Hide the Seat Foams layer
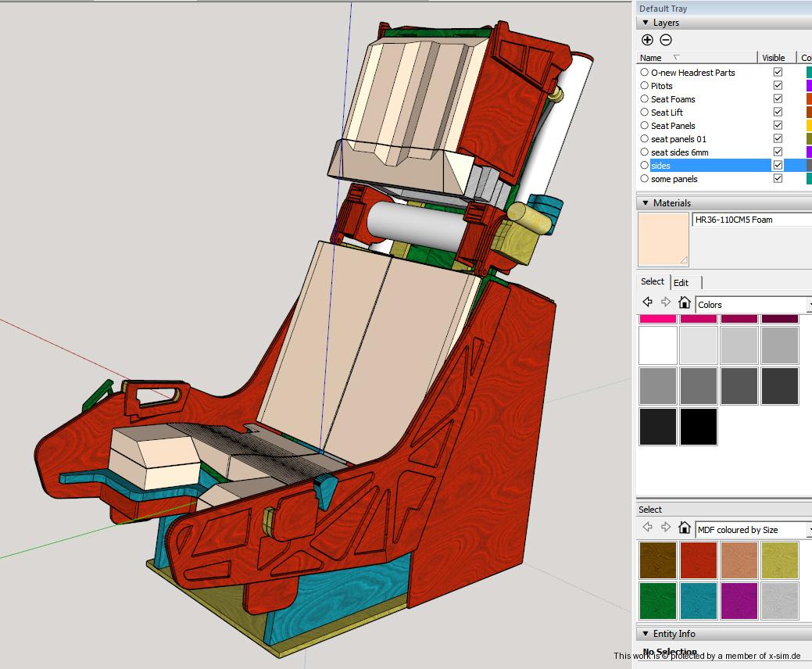Viewport: 812px width, 669px height. coord(778,99)
